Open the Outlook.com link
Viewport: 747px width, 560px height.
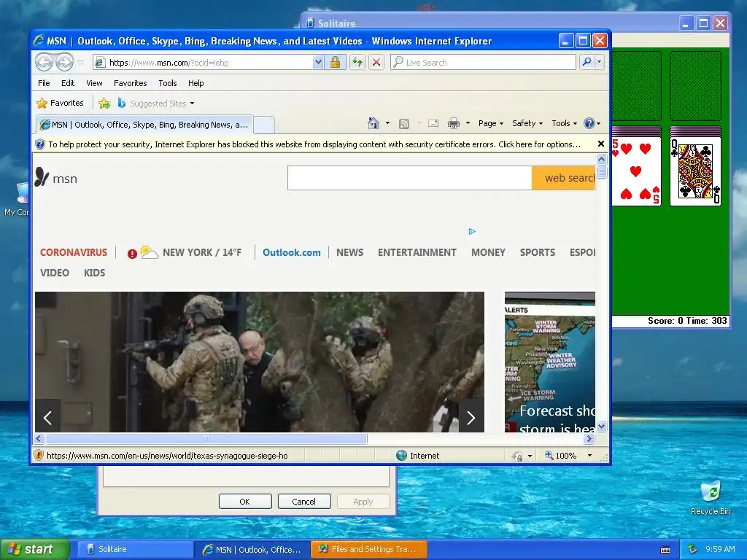(x=292, y=252)
